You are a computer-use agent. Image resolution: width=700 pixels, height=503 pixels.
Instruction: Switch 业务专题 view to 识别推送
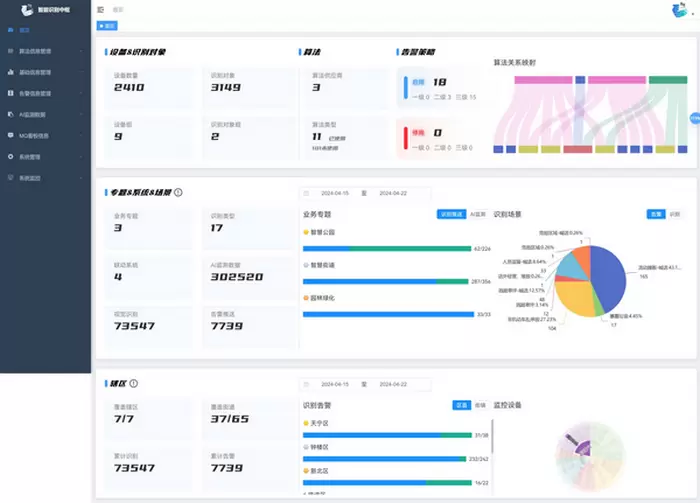pos(451,214)
